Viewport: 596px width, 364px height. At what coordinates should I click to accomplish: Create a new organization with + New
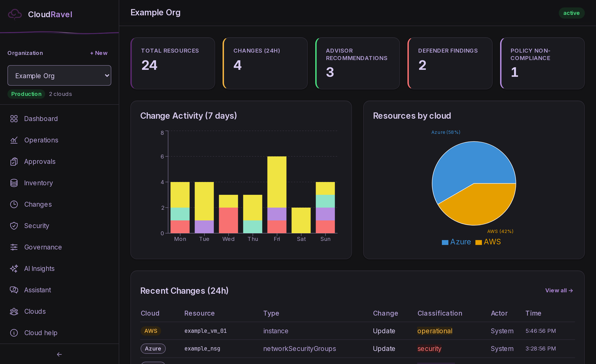coord(99,53)
